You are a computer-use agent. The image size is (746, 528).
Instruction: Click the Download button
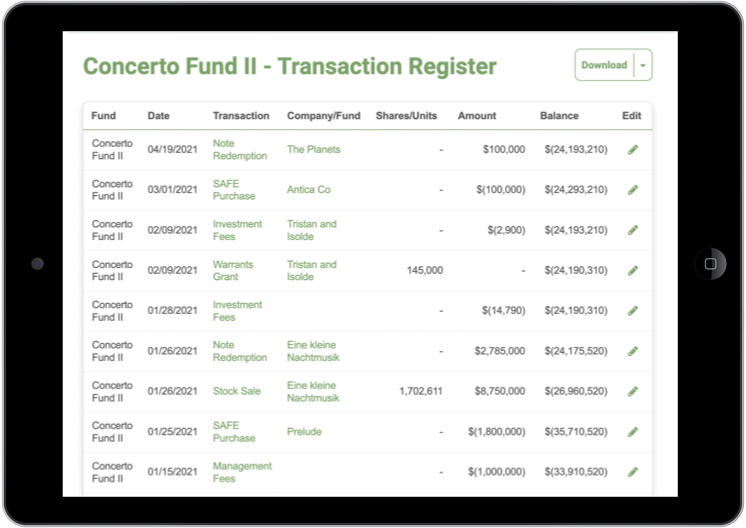point(604,65)
